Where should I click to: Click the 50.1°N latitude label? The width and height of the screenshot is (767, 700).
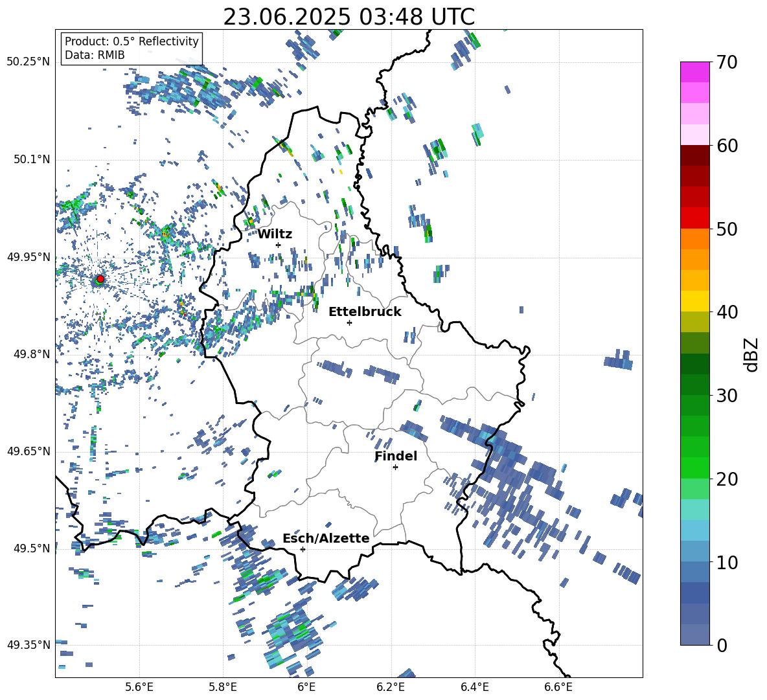click(x=31, y=159)
